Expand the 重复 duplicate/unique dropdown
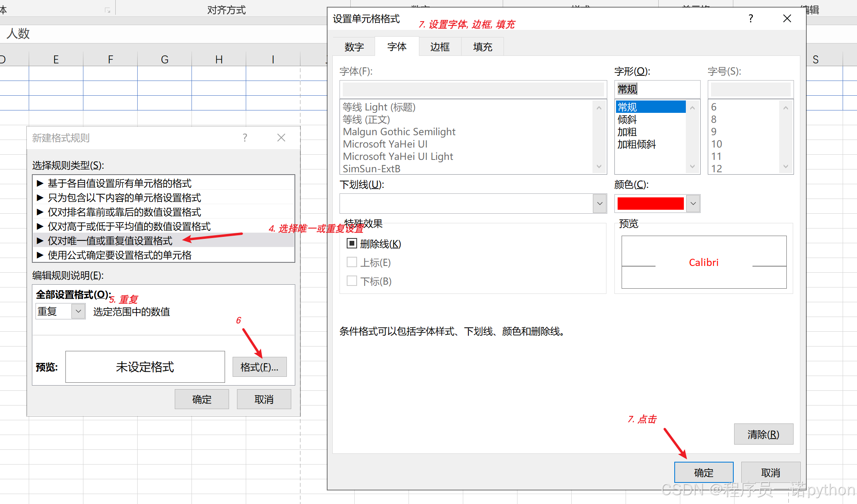This screenshot has height=504, width=857. (x=78, y=311)
